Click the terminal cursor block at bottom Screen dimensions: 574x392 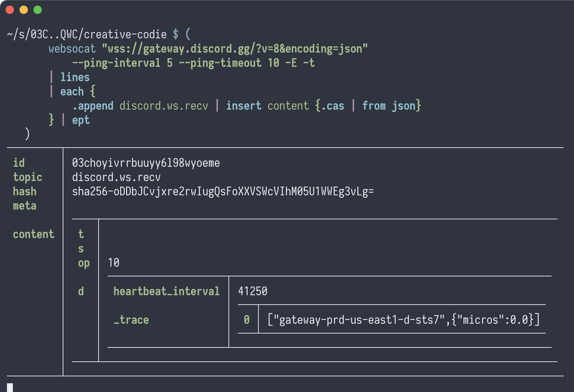[10, 387]
